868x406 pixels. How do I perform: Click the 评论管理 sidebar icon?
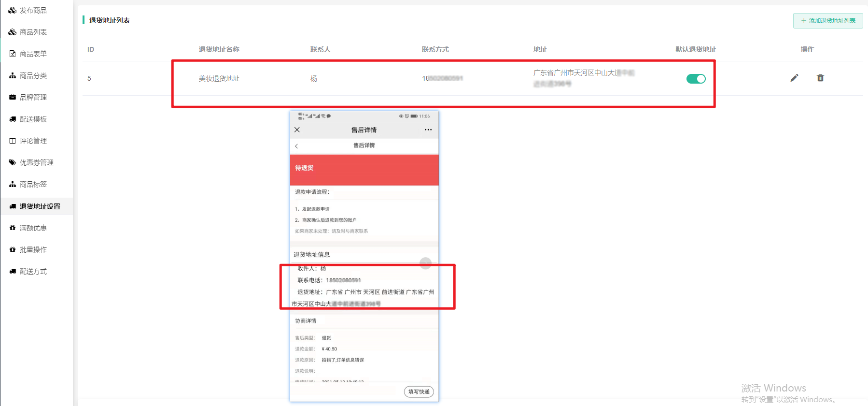13,141
